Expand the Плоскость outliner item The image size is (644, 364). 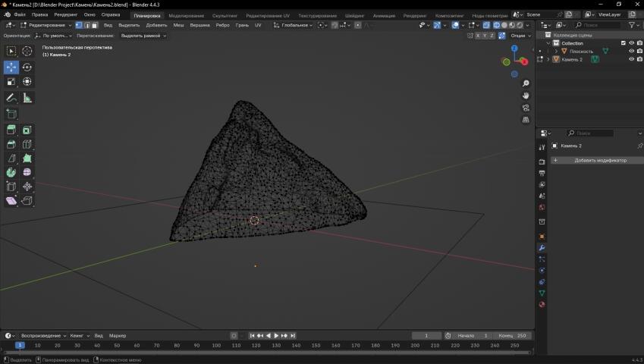557,52
